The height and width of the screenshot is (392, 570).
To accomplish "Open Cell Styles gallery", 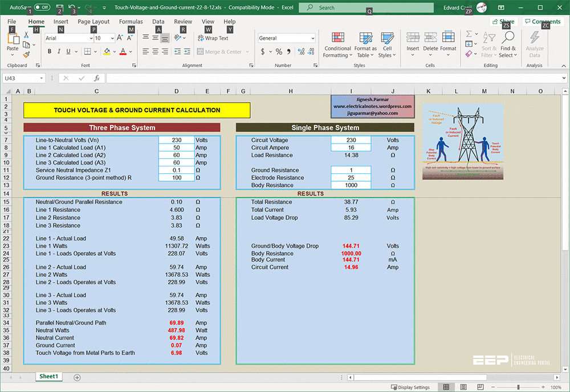I will (387, 44).
